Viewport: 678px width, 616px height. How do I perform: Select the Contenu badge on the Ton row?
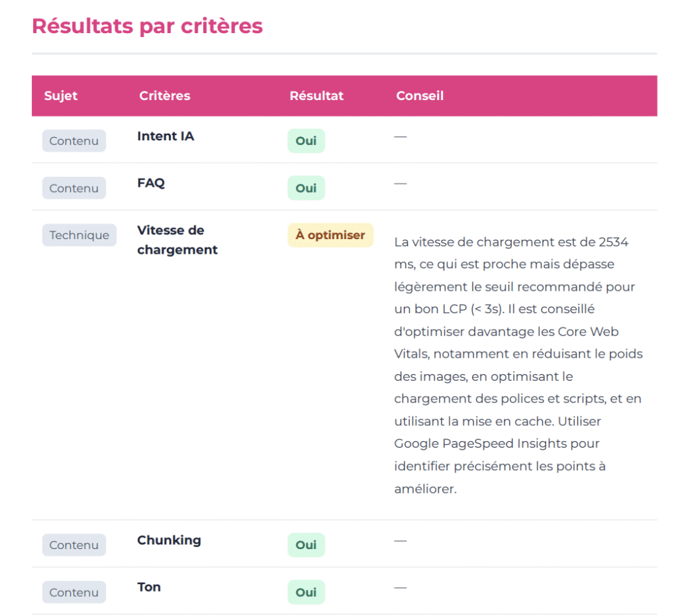(73, 592)
